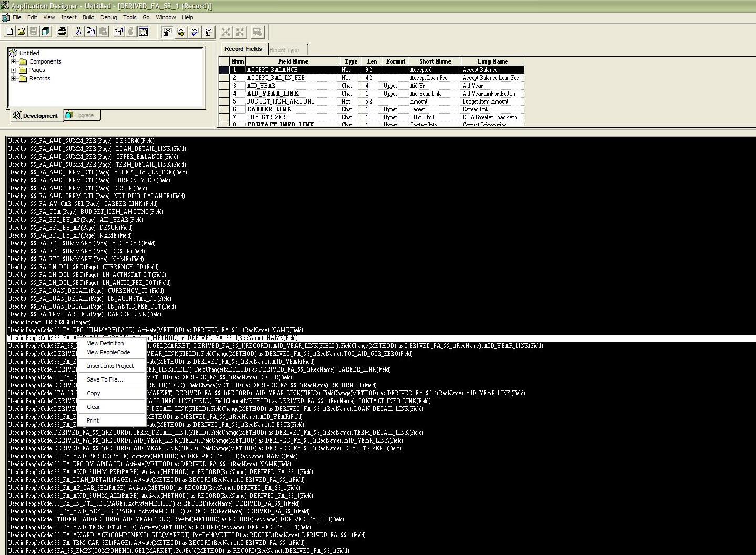Screen dimensions: 756x555
Task: Click the Save All toolbar icon
Action: click(46, 32)
